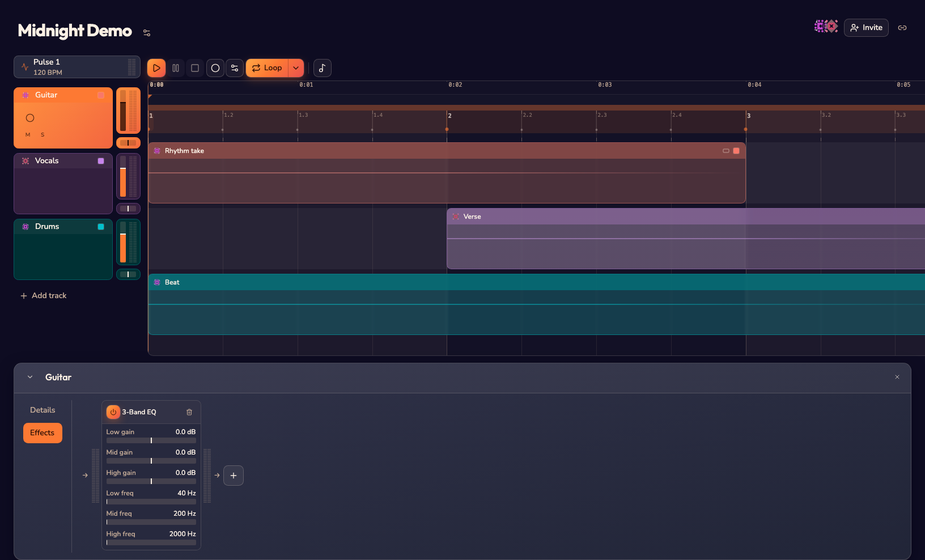Switch to the Details tab
925x560 pixels.
coord(43,410)
